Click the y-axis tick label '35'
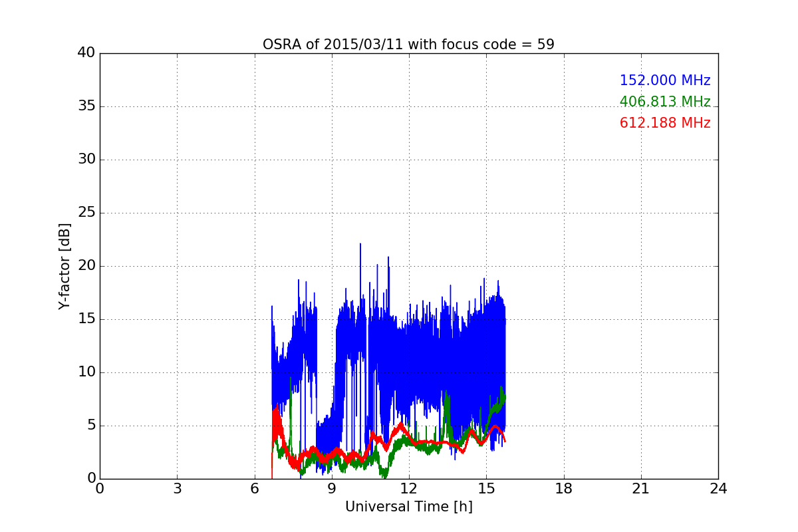798x532 pixels. click(x=86, y=106)
